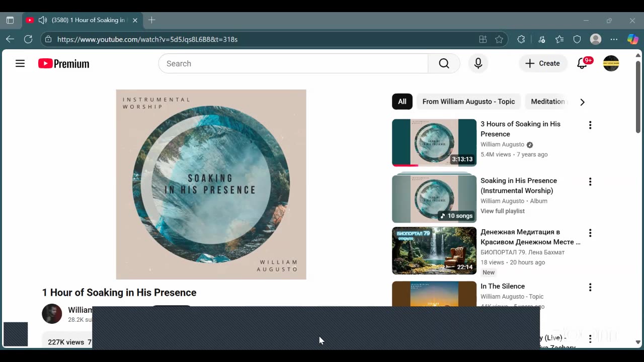644x362 pixels.
Task: Open the browser apps grid icon in address bar
Action: tap(483, 39)
